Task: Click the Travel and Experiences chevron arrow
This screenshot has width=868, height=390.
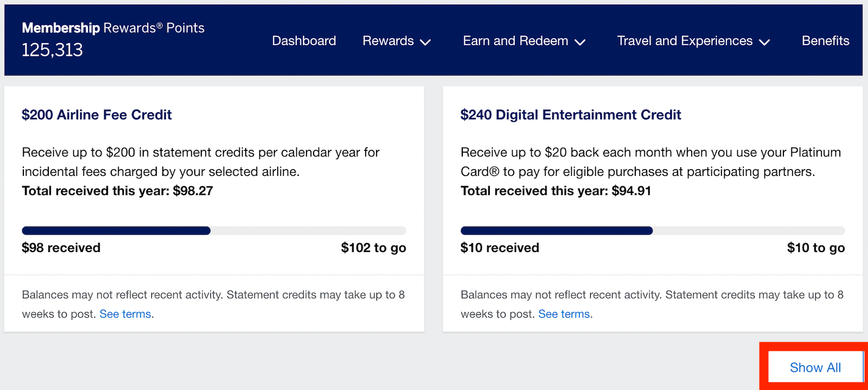Action: pos(764,42)
